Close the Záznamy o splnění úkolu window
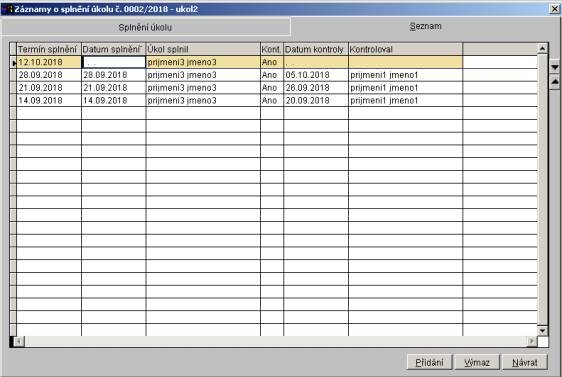 tap(554, 9)
